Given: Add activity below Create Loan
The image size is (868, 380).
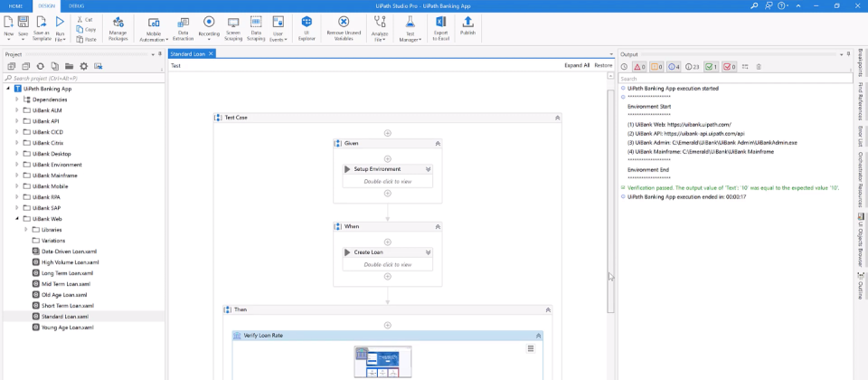Looking at the screenshot, I should [x=388, y=277].
